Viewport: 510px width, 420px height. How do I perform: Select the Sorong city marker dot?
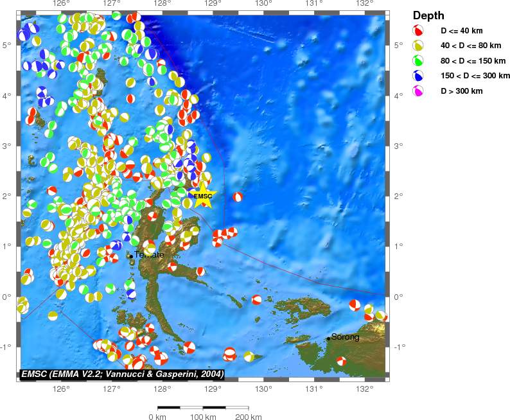pyautogui.click(x=328, y=338)
